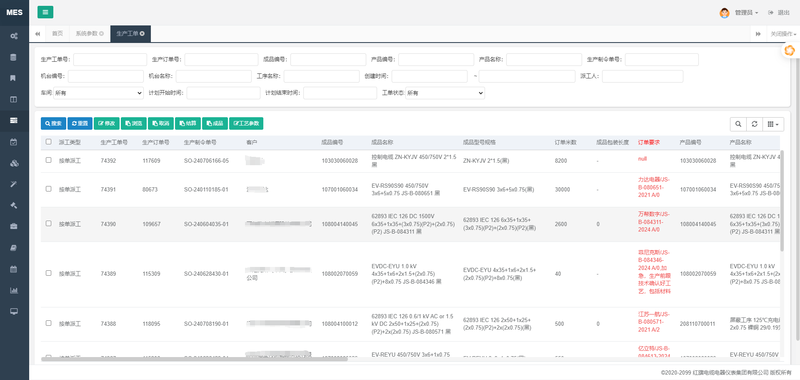Open the bookmark sidebar icon
Viewport: 800px width, 380px height.
click(14, 78)
